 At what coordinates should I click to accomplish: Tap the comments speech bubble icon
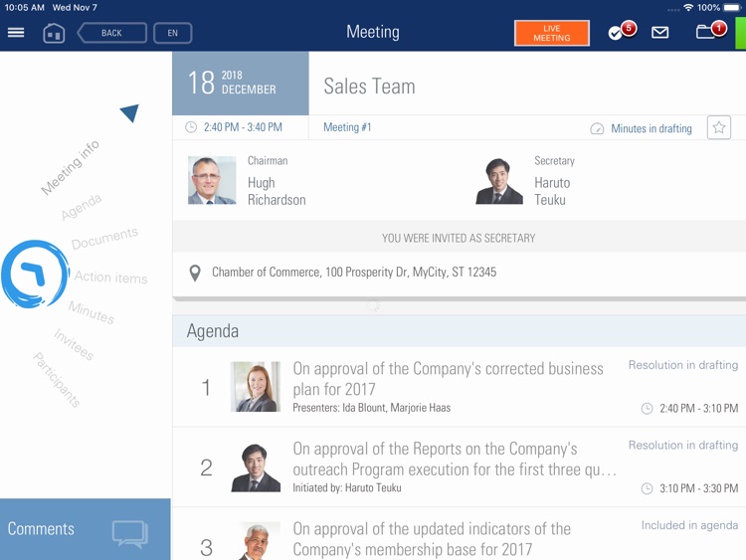pyautogui.click(x=130, y=534)
